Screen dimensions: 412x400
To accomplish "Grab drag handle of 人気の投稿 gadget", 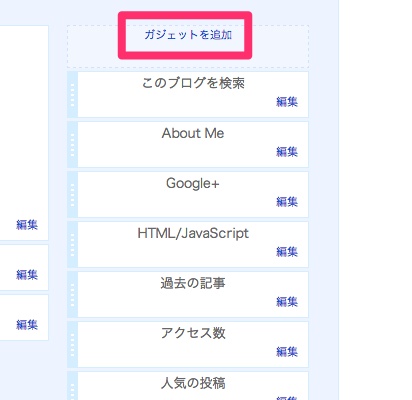I will click(x=72, y=386).
